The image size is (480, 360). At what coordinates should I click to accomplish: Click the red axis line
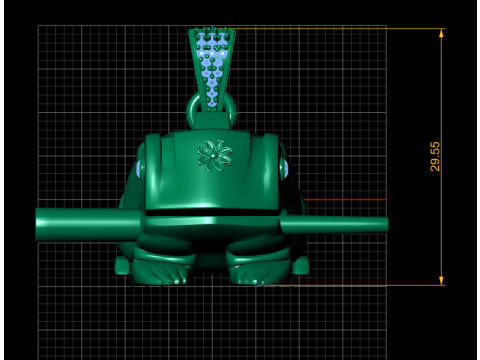pyautogui.click(x=345, y=200)
